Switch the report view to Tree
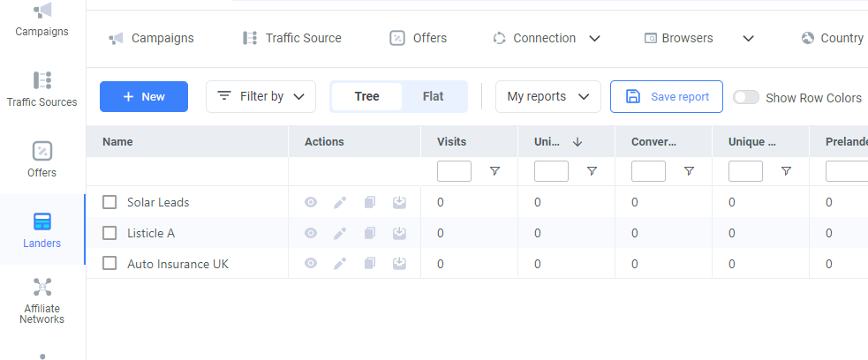Image resolution: width=868 pixels, height=360 pixels. click(366, 97)
